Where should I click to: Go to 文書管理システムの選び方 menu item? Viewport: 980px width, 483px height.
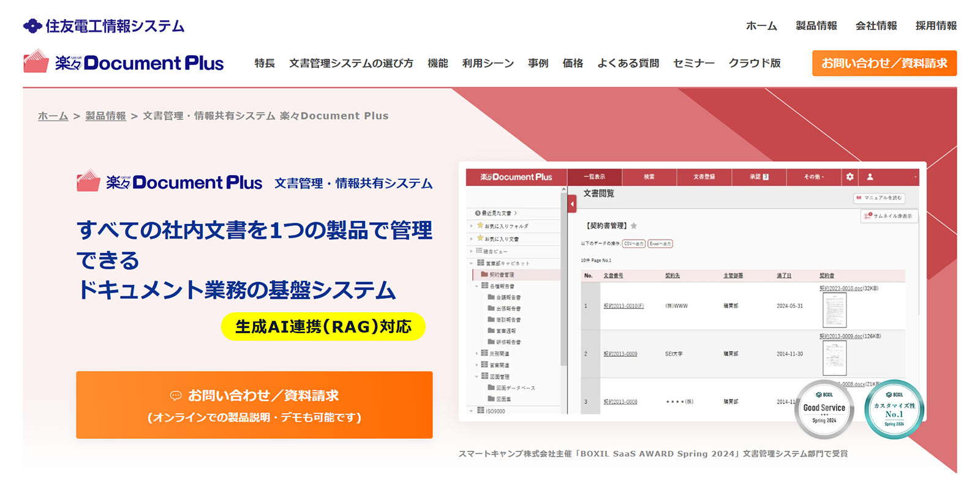(351, 63)
